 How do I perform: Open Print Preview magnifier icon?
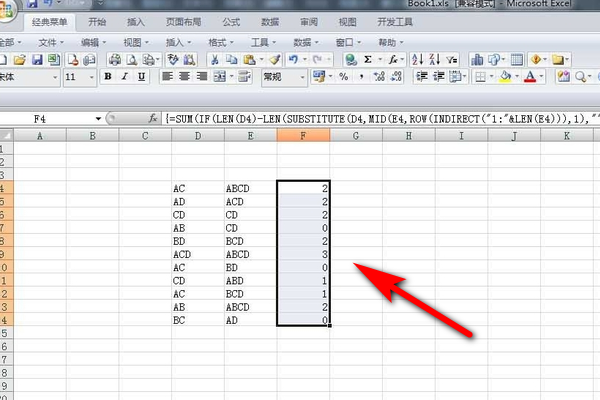click(132, 60)
